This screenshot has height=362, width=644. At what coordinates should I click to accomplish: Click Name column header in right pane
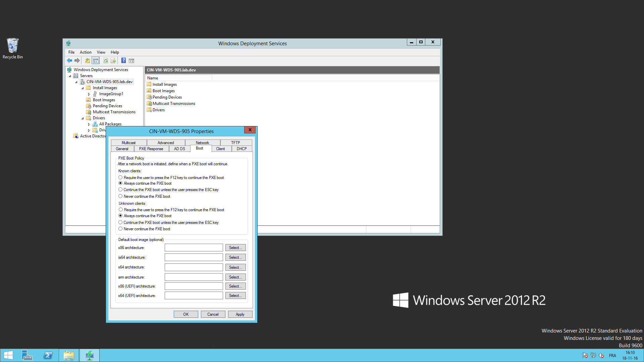pyautogui.click(x=179, y=78)
